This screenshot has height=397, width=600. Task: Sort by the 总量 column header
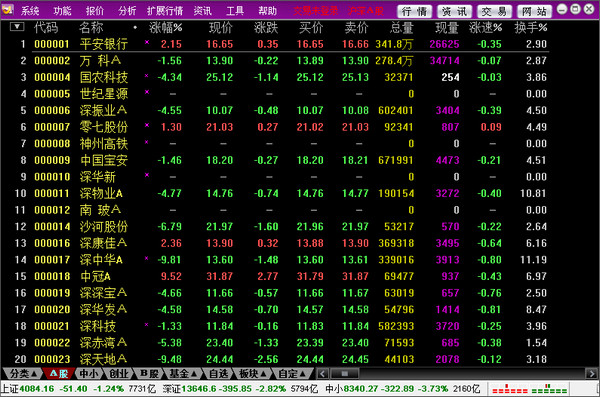click(x=402, y=28)
